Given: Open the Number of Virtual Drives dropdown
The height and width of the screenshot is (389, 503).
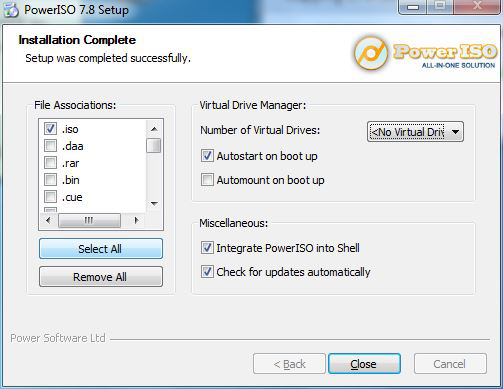Looking at the screenshot, I should 415,132.
